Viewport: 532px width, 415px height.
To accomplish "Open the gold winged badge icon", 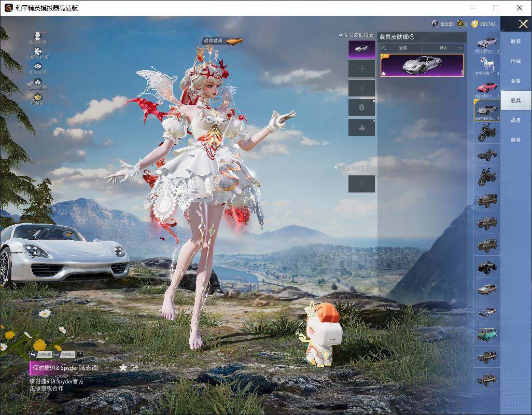I will click(38, 96).
